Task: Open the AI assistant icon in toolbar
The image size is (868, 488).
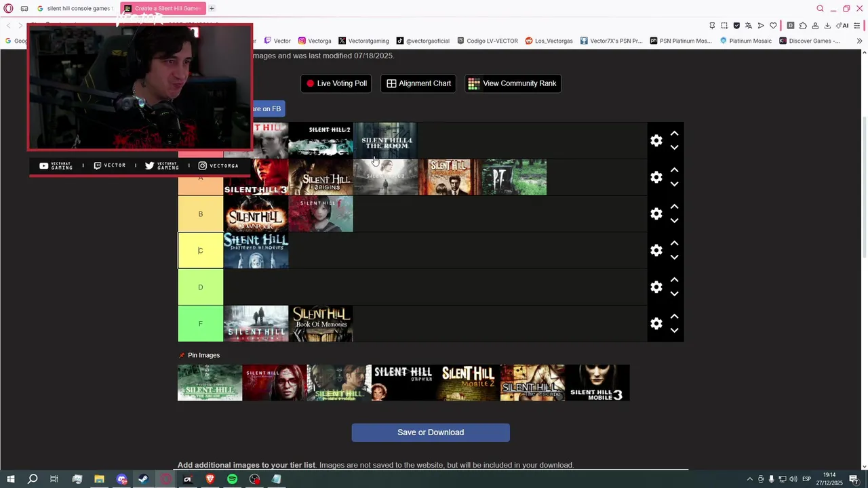Action: [842, 26]
